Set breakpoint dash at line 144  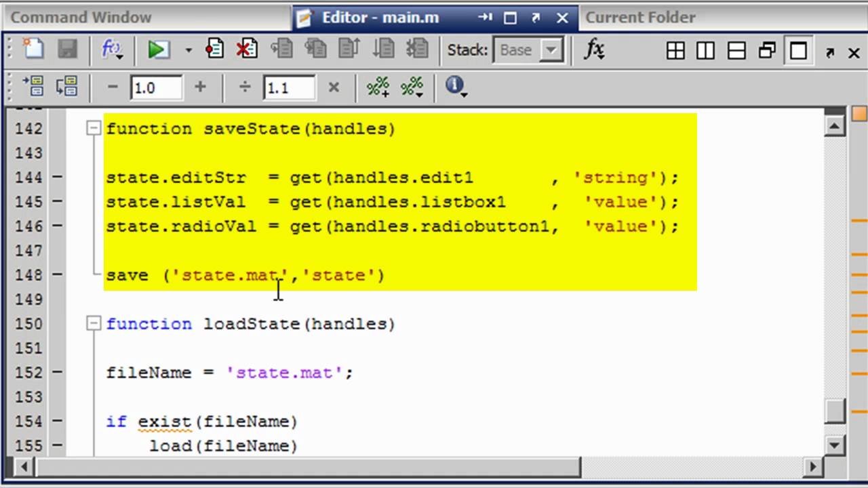(x=58, y=178)
